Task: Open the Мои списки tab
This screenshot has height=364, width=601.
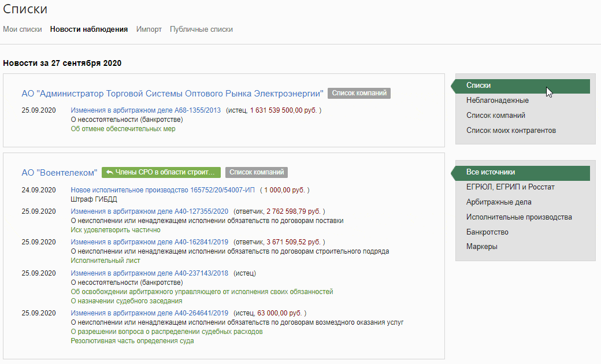Action: pyautogui.click(x=22, y=29)
